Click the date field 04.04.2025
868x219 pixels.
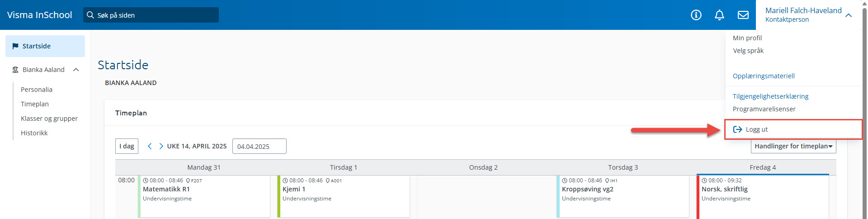point(259,146)
